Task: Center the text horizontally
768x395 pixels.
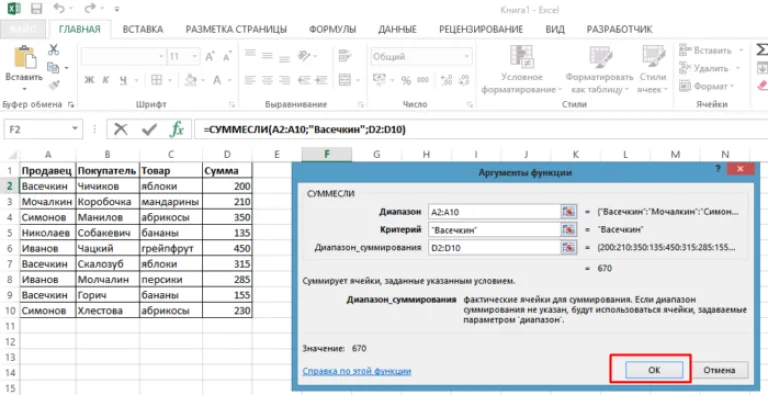Action: 267,80
